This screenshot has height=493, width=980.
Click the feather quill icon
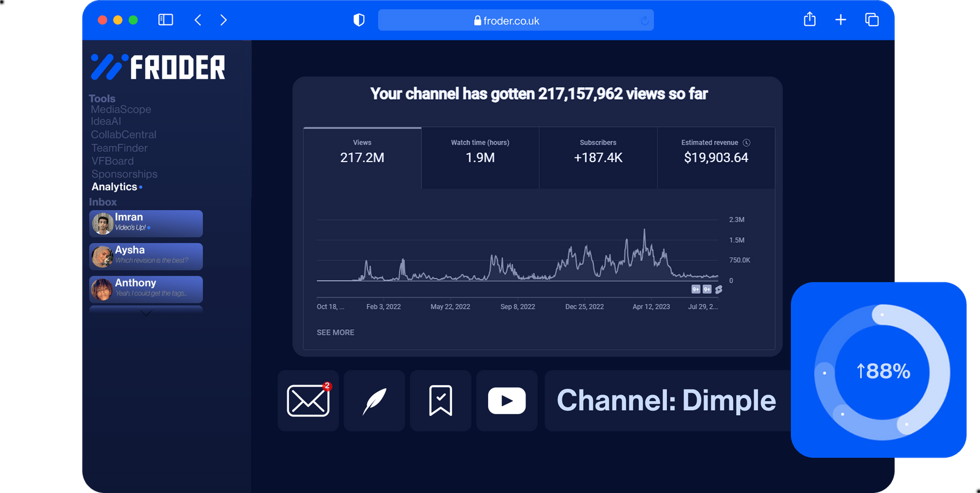[x=374, y=401]
